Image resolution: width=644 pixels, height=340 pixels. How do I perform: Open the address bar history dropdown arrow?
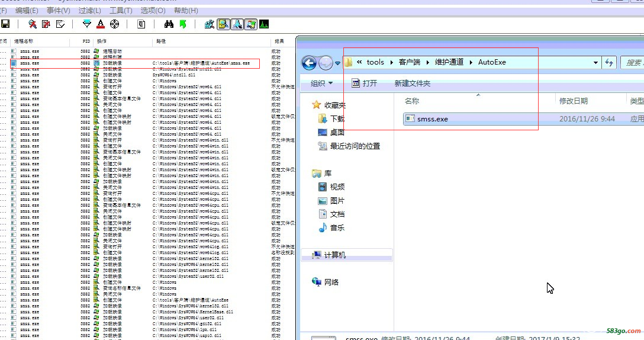pyautogui.click(x=595, y=62)
